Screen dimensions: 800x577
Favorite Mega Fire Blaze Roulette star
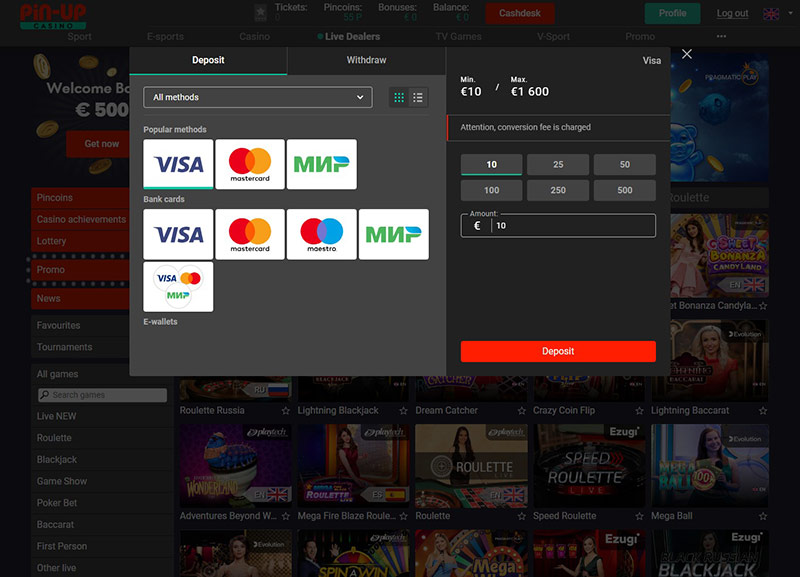[x=404, y=516]
